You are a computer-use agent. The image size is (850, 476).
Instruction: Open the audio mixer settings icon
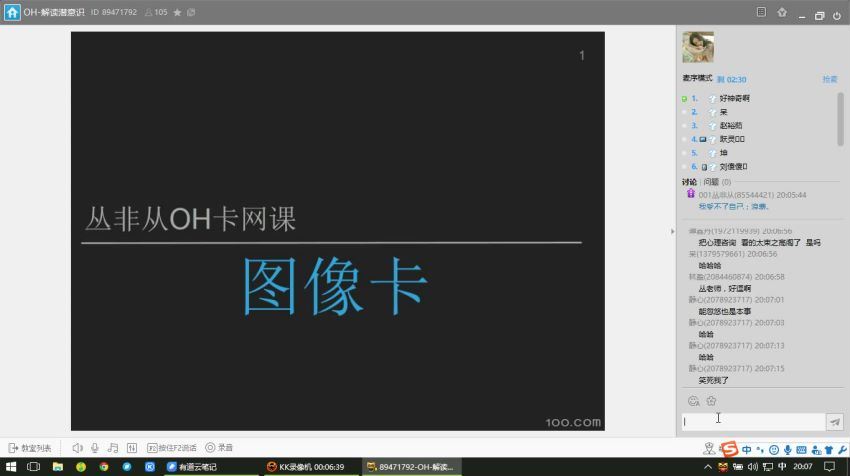[132, 448]
